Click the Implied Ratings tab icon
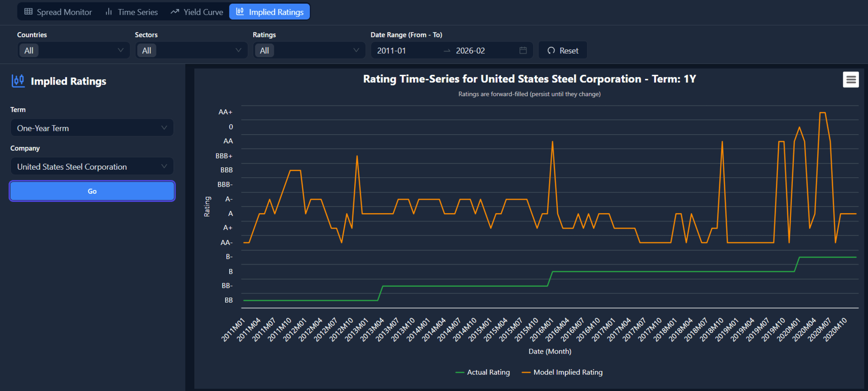 tap(240, 12)
